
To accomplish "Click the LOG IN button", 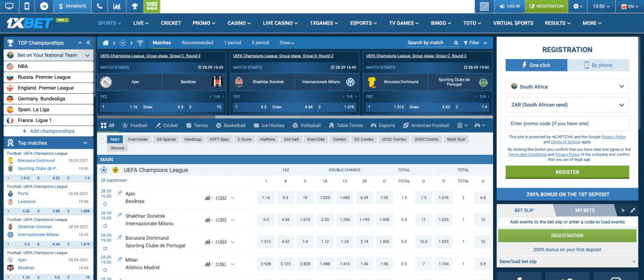I will click(509, 6).
